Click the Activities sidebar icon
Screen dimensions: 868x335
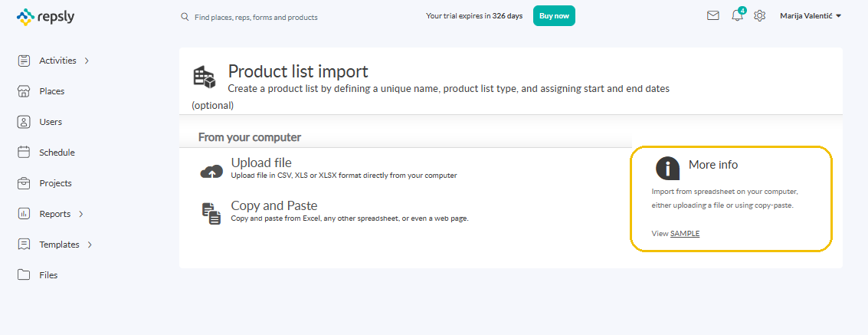24,61
